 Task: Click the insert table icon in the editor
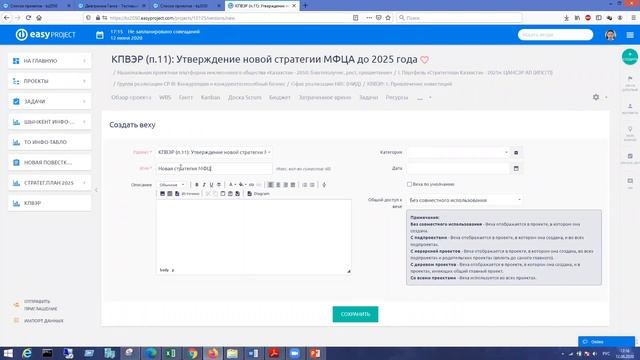tap(170, 193)
